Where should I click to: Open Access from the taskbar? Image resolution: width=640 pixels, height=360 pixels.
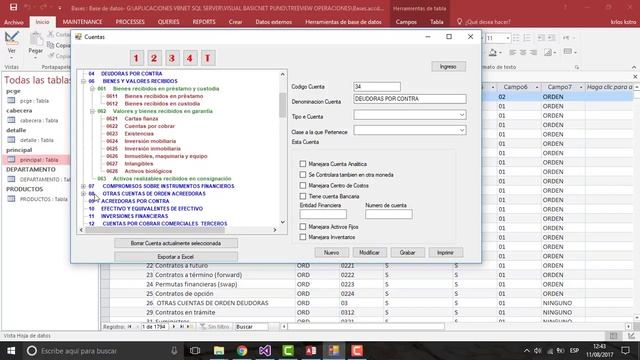tap(311, 351)
